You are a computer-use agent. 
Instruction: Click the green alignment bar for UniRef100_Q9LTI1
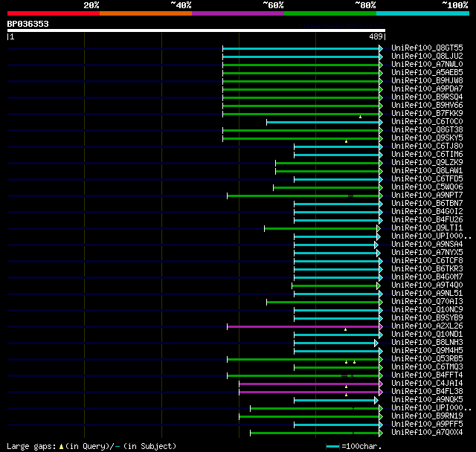tap(321, 228)
